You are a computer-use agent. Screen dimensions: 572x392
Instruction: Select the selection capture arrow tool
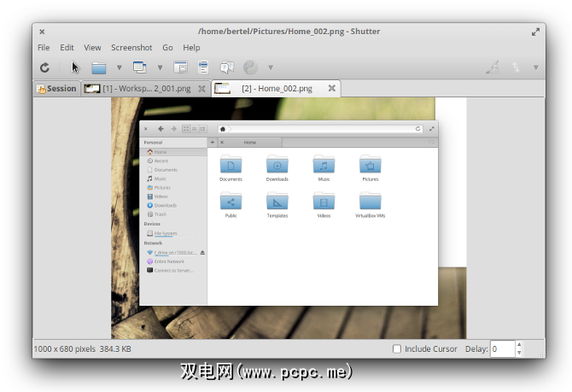pyautogui.click(x=75, y=67)
